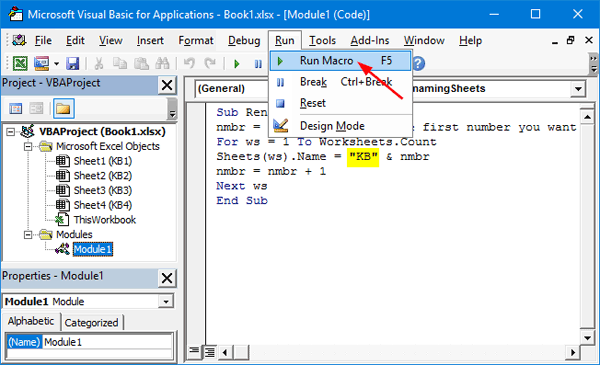
Task: Click green Run Sub toolbar icon
Action: click(x=237, y=64)
